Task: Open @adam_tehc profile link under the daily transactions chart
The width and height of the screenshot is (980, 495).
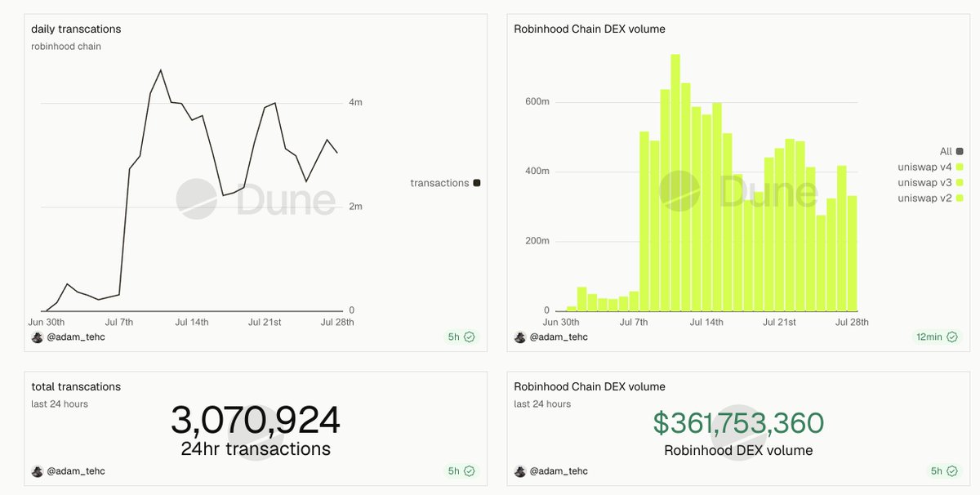Action: tap(75, 337)
